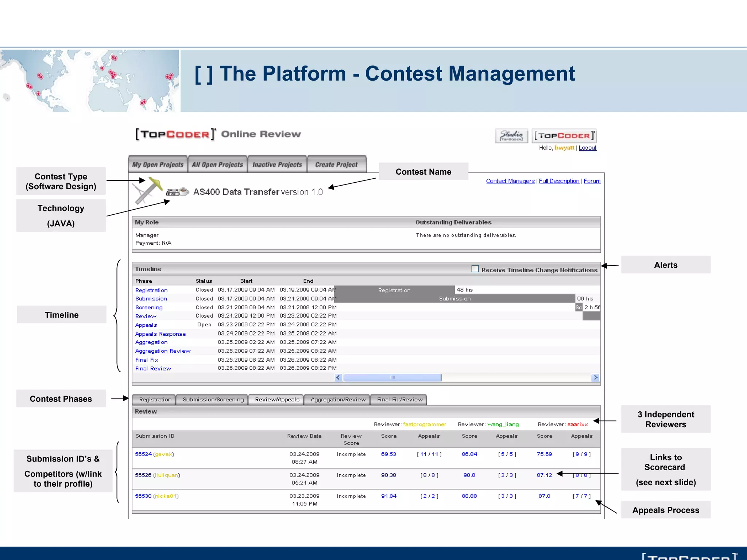Open submission 56524 link
Screen dimensions: 747x560
143,454
